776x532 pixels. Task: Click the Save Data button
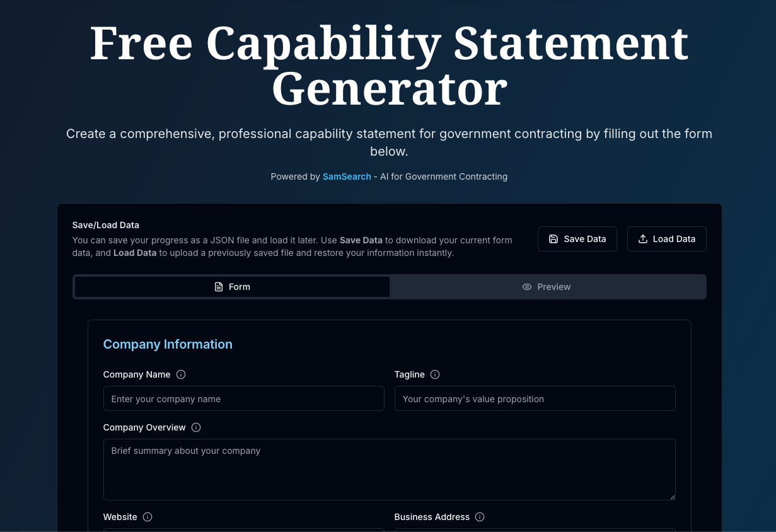(577, 239)
